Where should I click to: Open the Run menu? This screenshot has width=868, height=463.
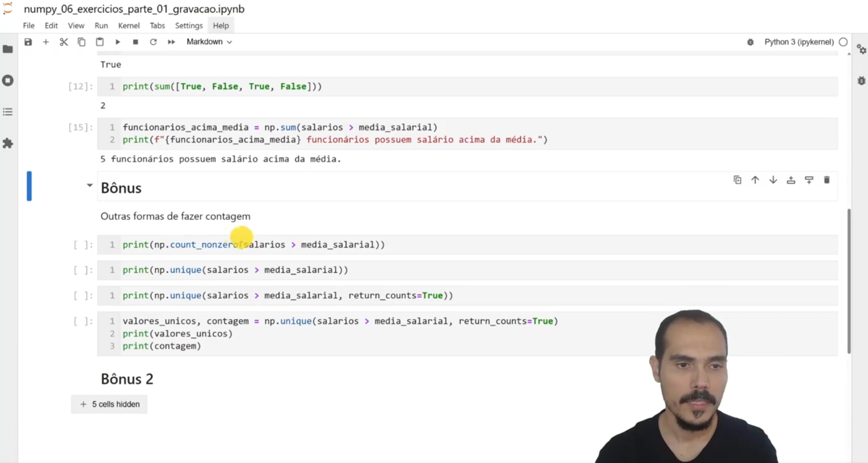(x=101, y=25)
